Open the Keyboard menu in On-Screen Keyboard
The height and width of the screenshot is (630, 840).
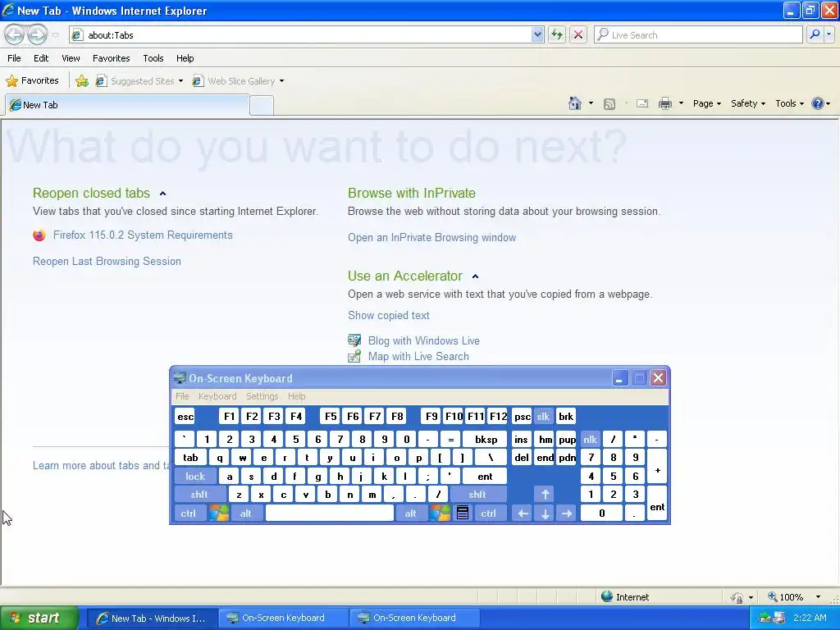[217, 396]
